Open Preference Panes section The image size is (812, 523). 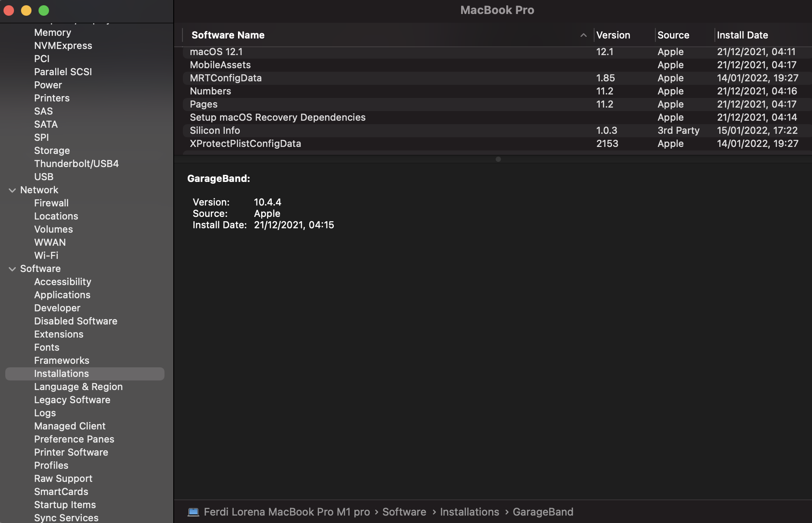coord(74,439)
